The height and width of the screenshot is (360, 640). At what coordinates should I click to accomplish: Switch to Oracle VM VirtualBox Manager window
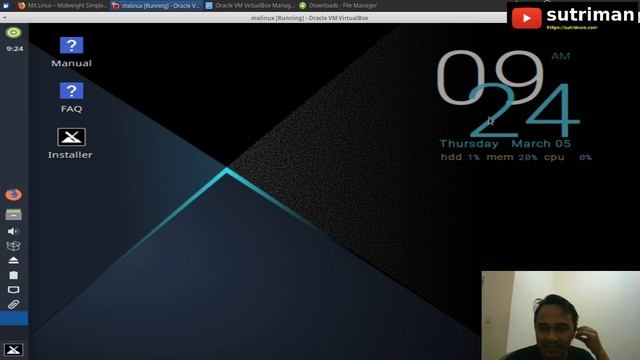pyautogui.click(x=249, y=5)
